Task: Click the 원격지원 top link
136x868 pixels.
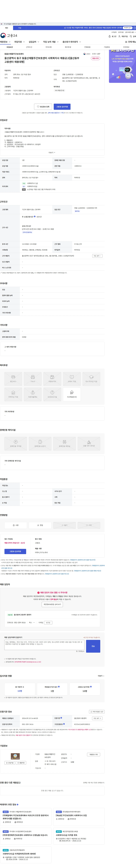Action: click(121, 32)
